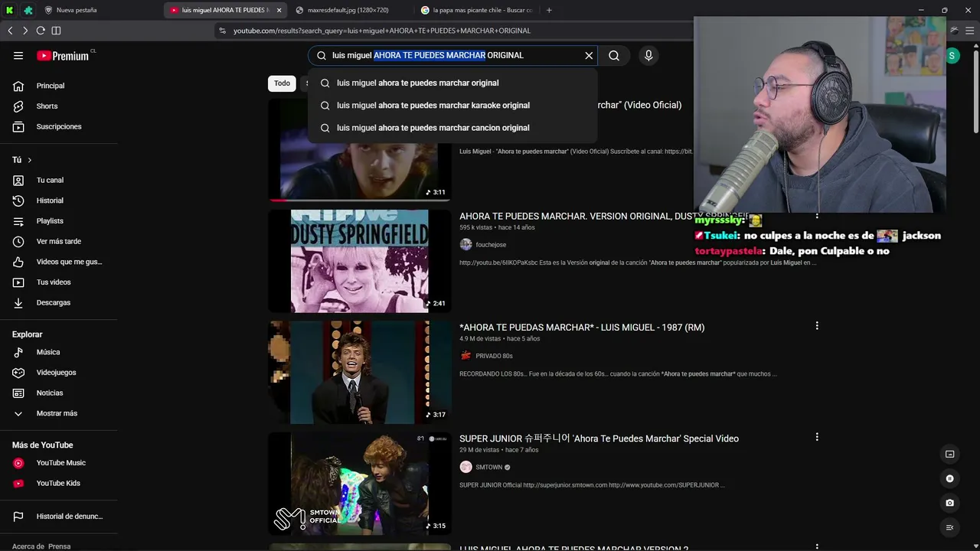
Task: Click the camera screenshot side button
Action: click(950, 503)
